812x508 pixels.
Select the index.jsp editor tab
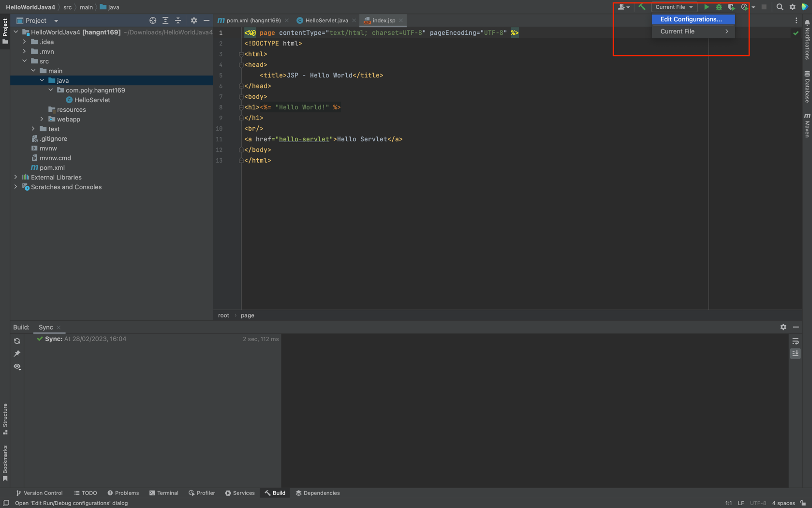click(x=384, y=20)
